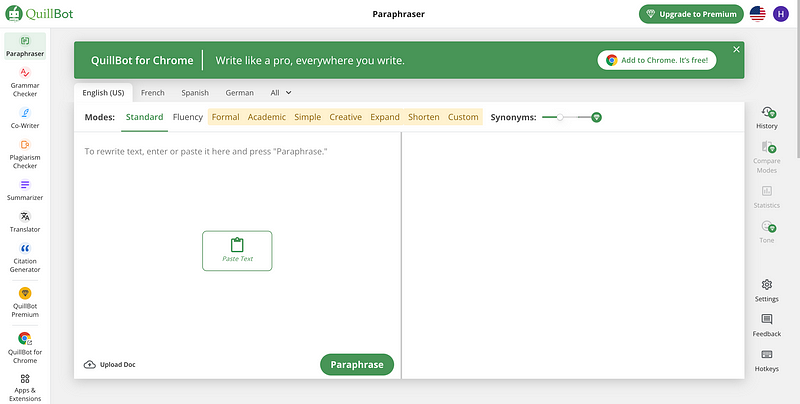Select the English (US) language tab
The image size is (800, 404).
coord(104,93)
